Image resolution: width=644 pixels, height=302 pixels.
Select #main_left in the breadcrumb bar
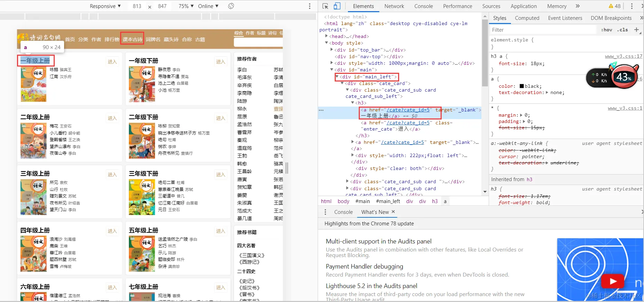[388, 201]
